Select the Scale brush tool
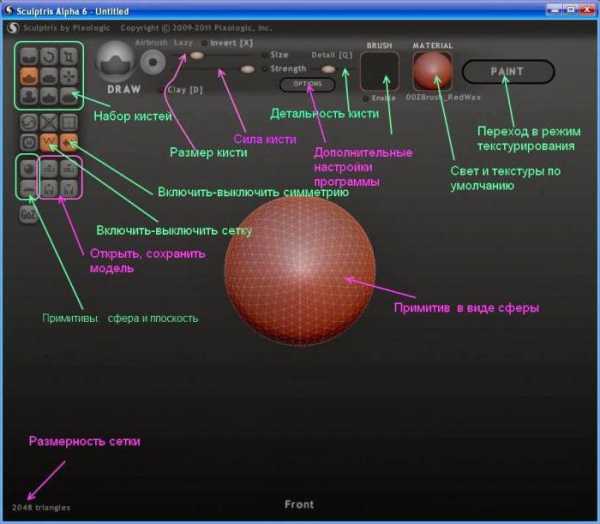This screenshot has width=600, height=524. 69,57
